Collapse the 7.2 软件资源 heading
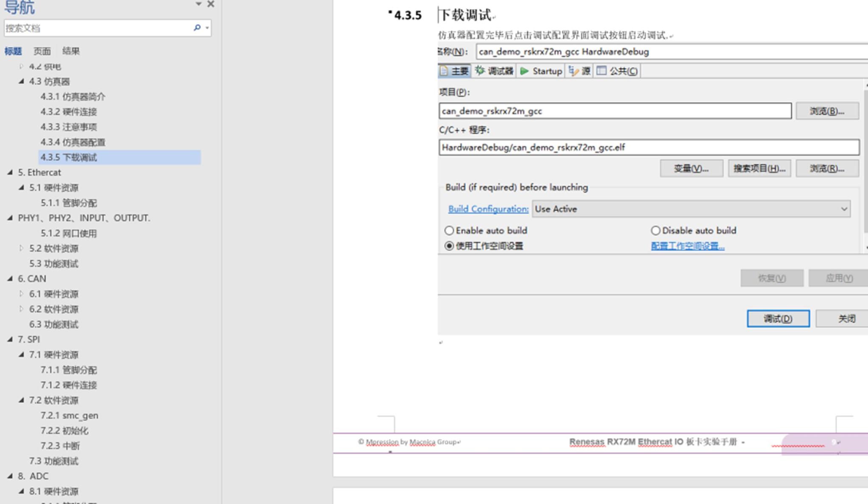 (x=21, y=400)
